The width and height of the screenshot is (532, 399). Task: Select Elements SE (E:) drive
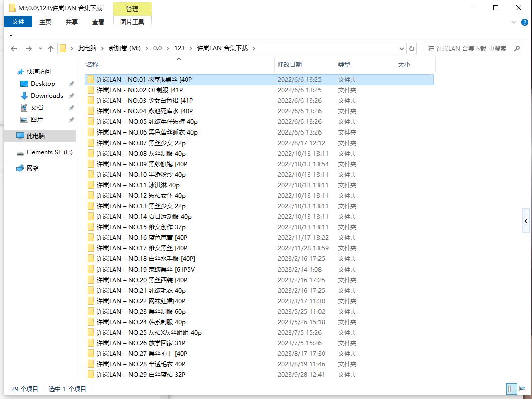coord(50,152)
